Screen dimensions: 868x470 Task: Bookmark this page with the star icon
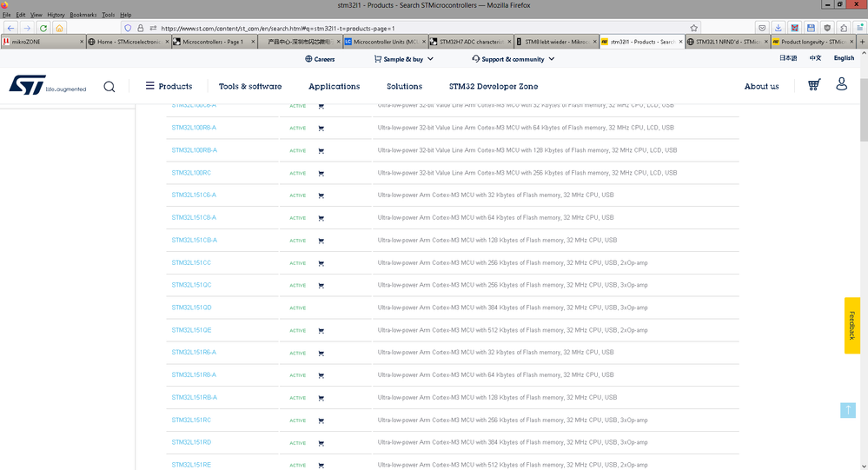click(693, 28)
